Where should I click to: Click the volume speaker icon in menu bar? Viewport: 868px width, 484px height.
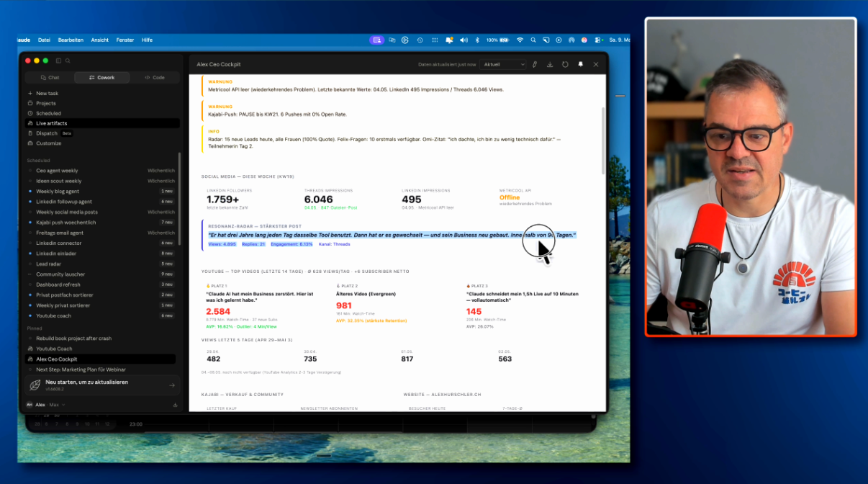tap(464, 40)
